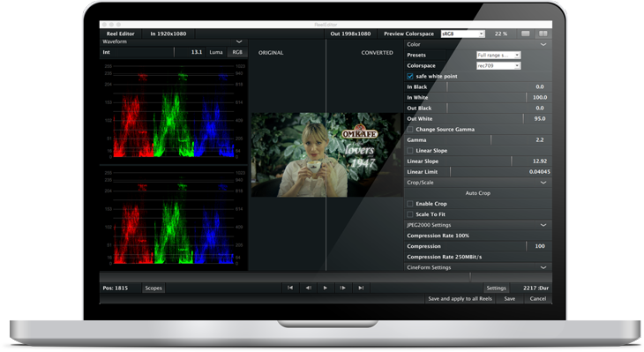Open the Presets dropdown
The width and height of the screenshot is (644, 352).
498,55
